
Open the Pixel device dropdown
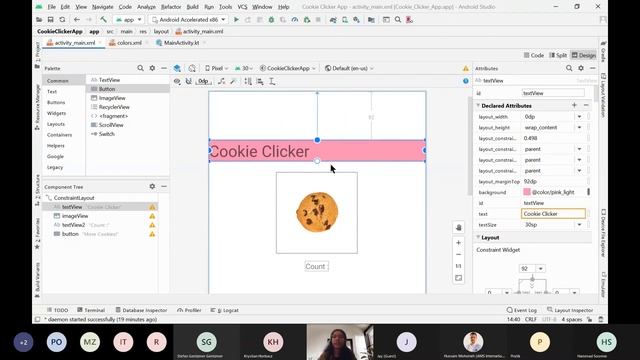[217, 68]
